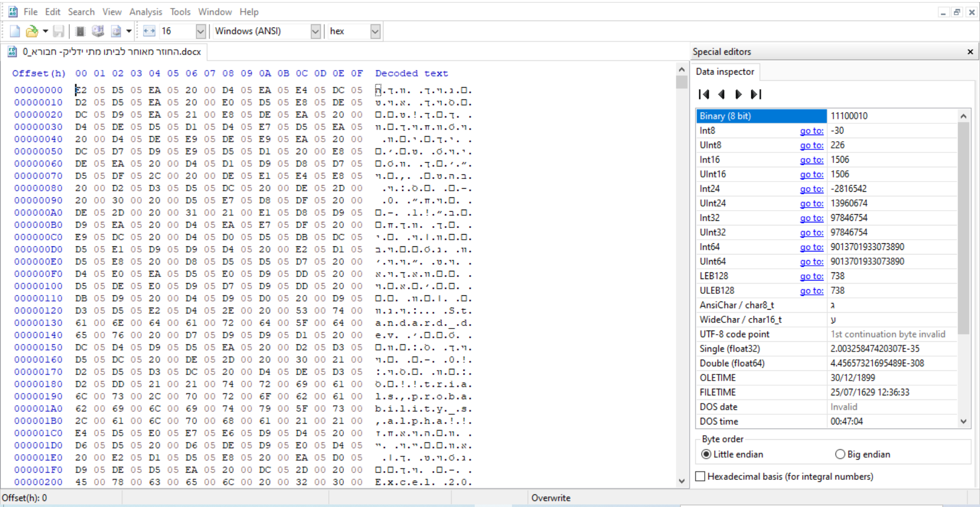Click 'go to:' link for Int16
The height and width of the screenshot is (507, 980).
pyautogui.click(x=812, y=160)
